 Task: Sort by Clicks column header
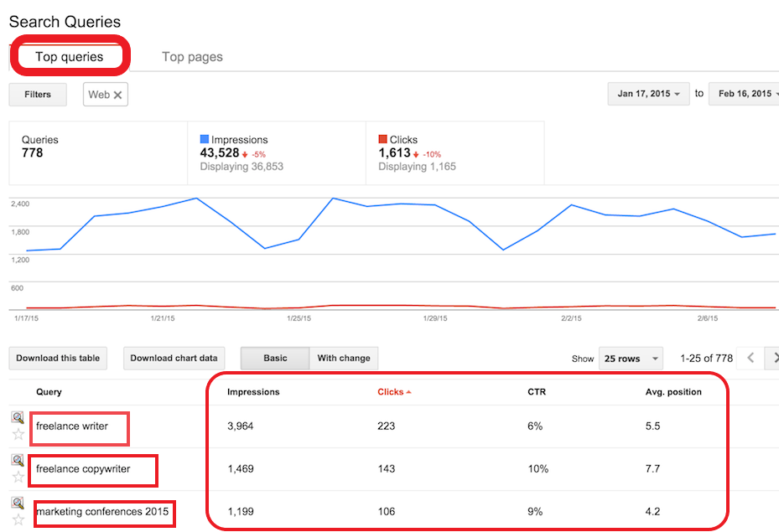click(394, 392)
